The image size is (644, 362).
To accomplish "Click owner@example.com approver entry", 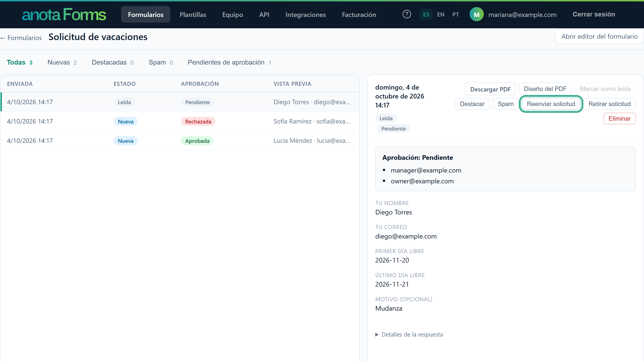I will coord(422,181).
